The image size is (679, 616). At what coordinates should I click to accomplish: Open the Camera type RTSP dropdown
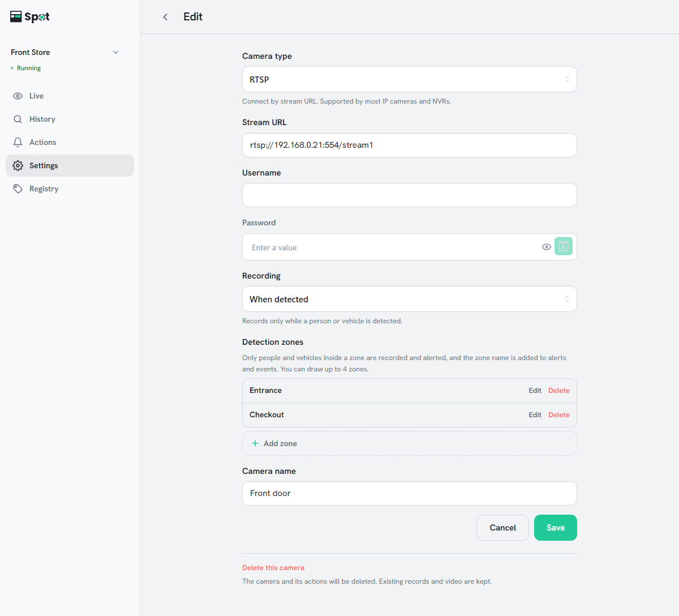click(410, 79)
